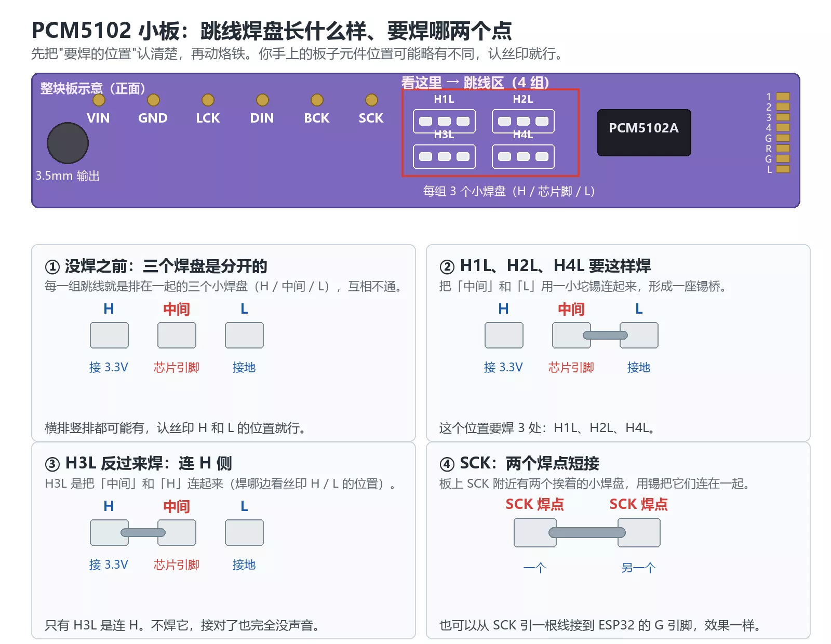This screenshot has width=831, height=644.
Task: Click caption 每组 3 个小焊盘（H / 芯片脚 / L）
Action: coord(509,191)
